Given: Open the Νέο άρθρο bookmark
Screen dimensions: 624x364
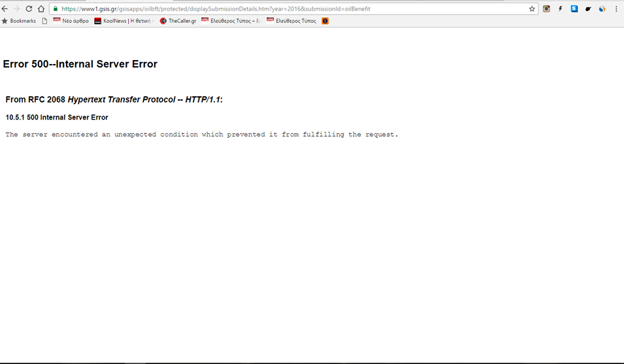Looking at the screenshot, I should pos(71,21).
